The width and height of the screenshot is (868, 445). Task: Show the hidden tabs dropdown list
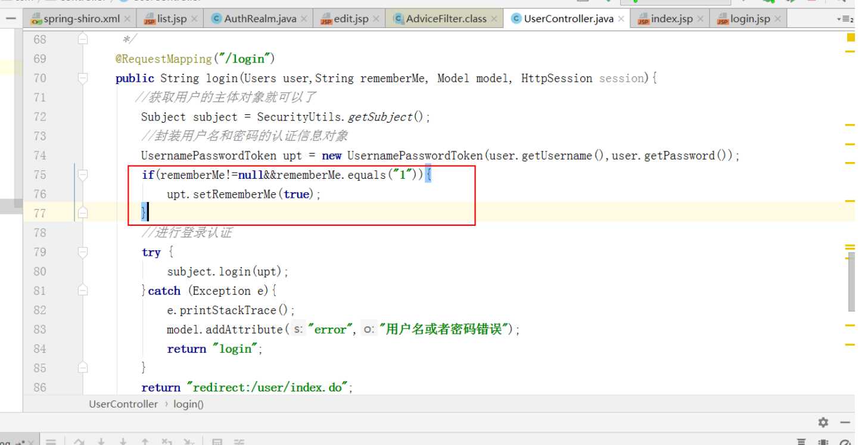(844, 19)
